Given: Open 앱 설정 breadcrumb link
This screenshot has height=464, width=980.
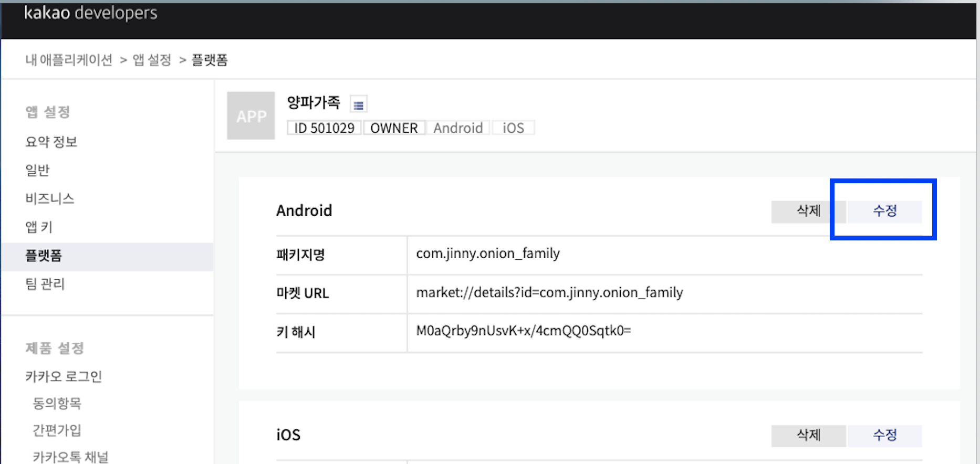Looking at the screenshot, I should 152,60.
